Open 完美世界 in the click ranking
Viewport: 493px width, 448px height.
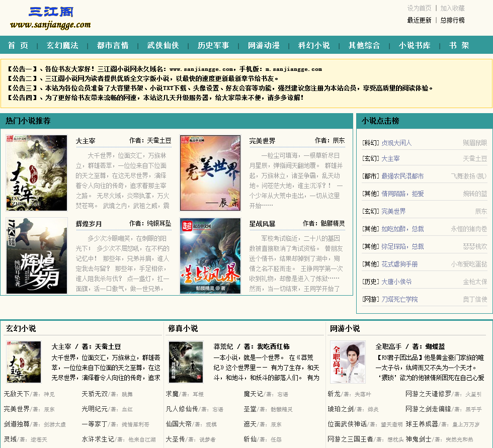tap(393, 211)
